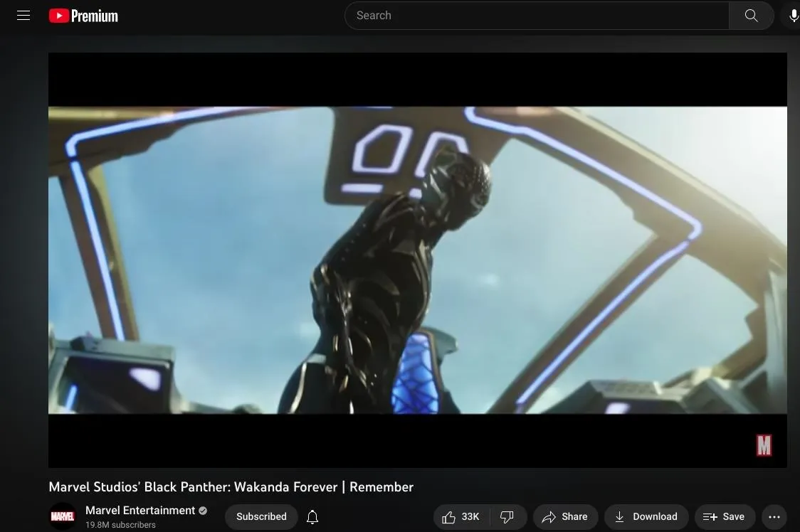Start voice search with microphone icon
The height and width of the screenshot is (532, 800).
[794, 16]
